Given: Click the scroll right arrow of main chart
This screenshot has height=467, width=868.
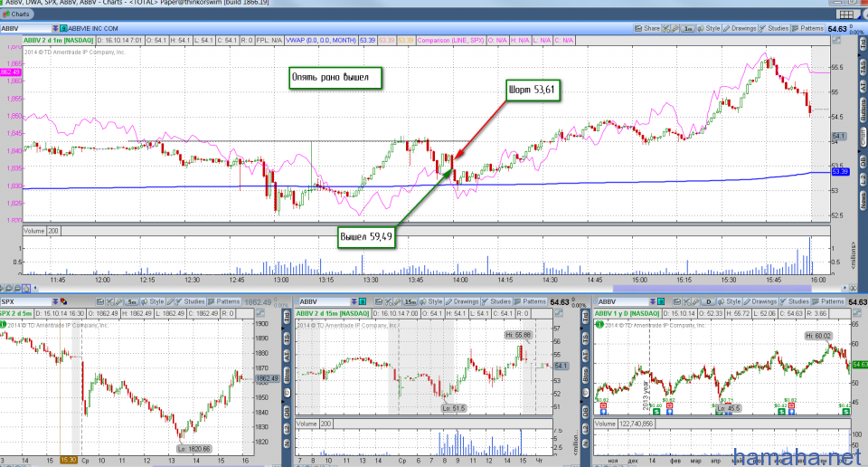Looking at the screenshot, I should [x=844, y=288].
